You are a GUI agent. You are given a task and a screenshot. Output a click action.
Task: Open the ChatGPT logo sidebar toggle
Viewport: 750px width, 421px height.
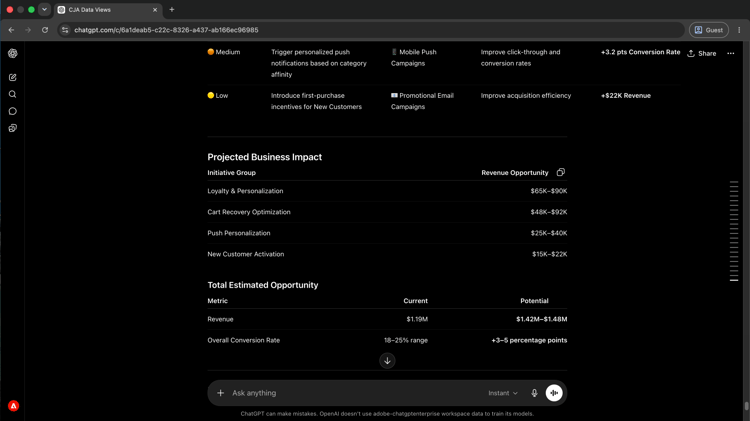coord(13,54)
